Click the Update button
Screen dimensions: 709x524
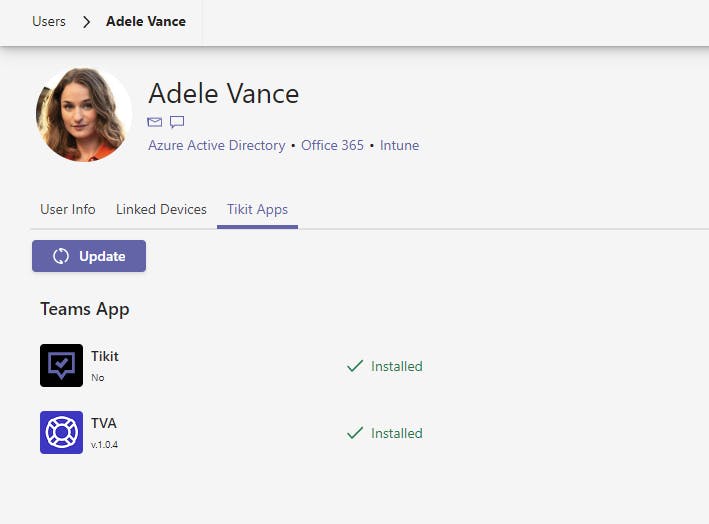coord(89,256)
